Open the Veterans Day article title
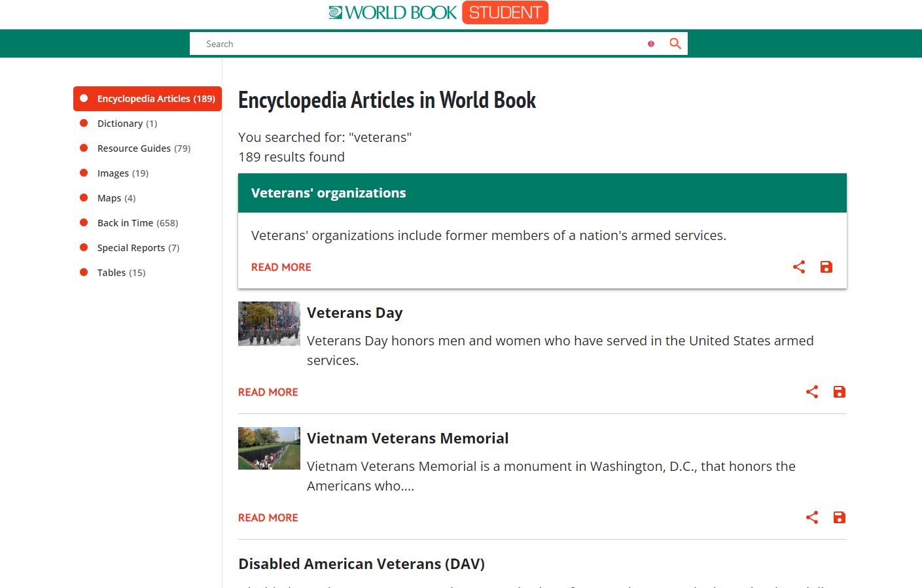This screenshot has width=922, height=588. [355, 313]
